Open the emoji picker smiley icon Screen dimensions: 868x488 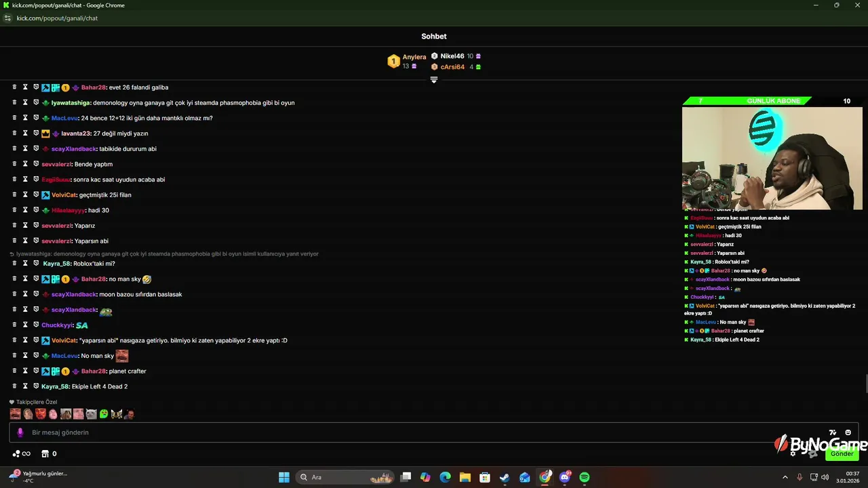coord(848,432)
